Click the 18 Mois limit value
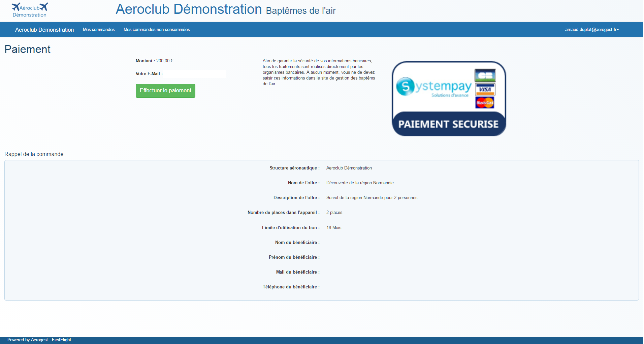 [334, 228]
